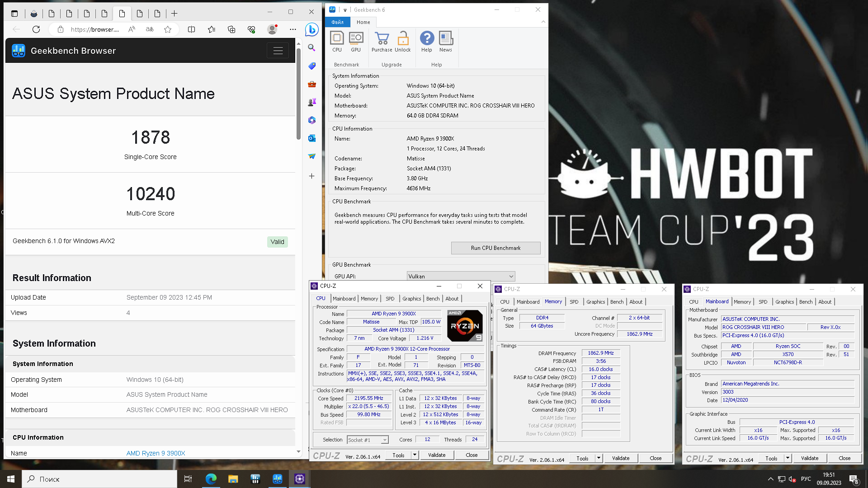Viewport: 868px width, 488px height.
Task: Click the CPU benchmark icon in Geekbench ribbon
Action: click(337, 42)
